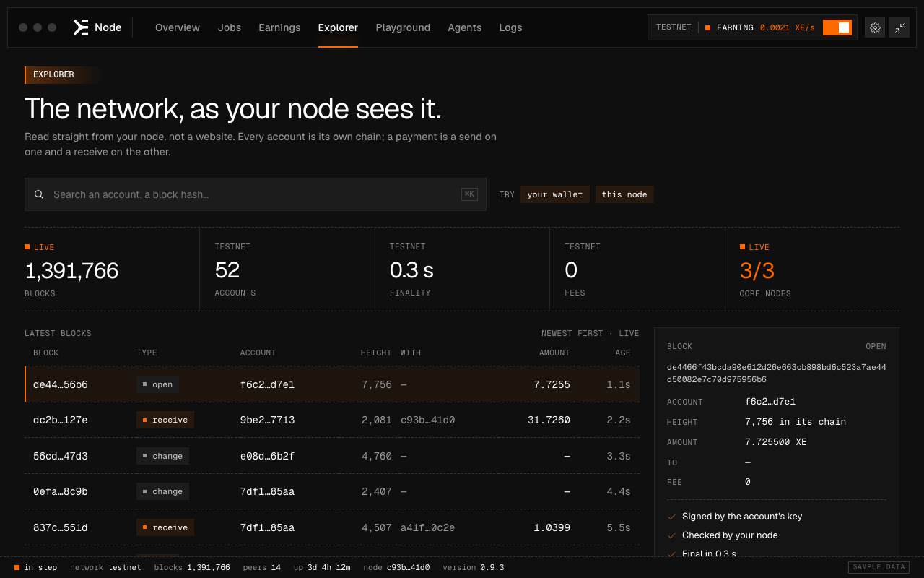The width and height of the screenshot is (924, 578).
Task: Open account e08d…6b2f
Action: click(267, 456)
